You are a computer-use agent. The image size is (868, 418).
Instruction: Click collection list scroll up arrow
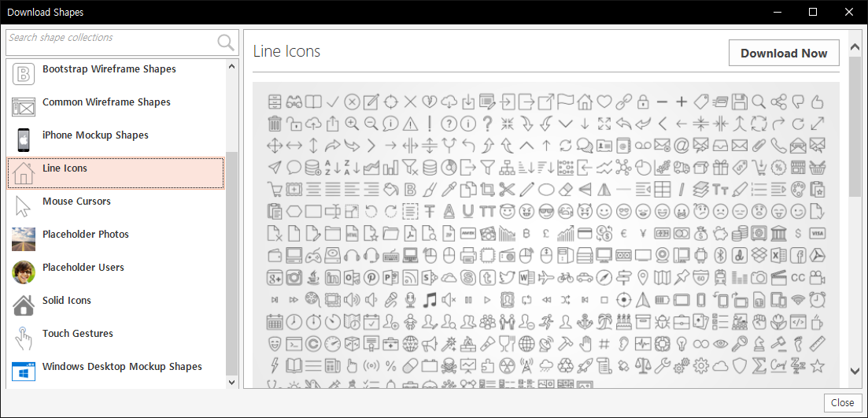point(232,66)
